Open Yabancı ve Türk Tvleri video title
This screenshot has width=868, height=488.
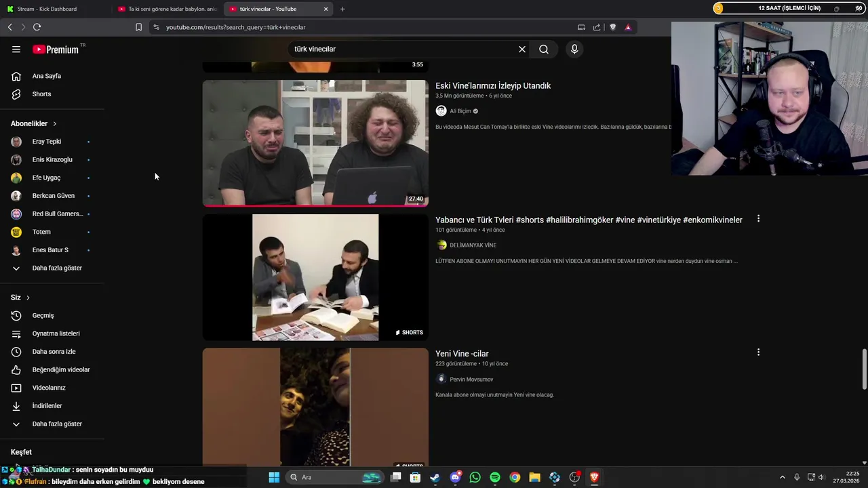[x=589, y=220]
